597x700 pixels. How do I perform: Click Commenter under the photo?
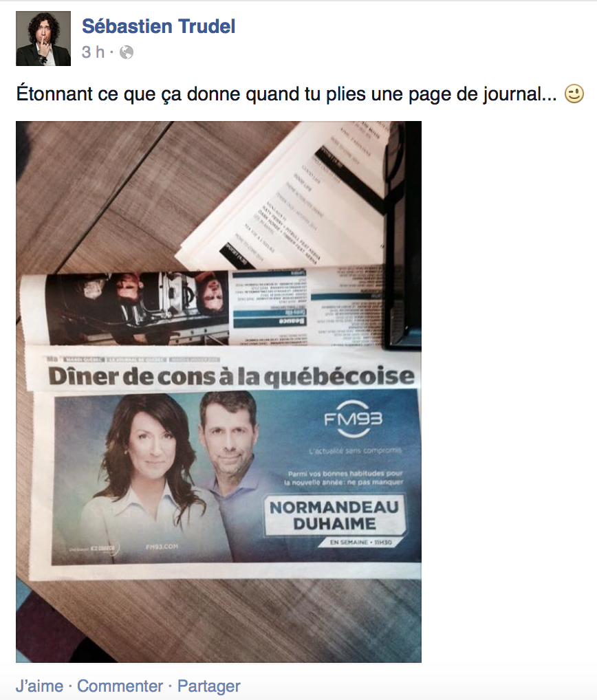pyautogui.click(x=120, y=686)
